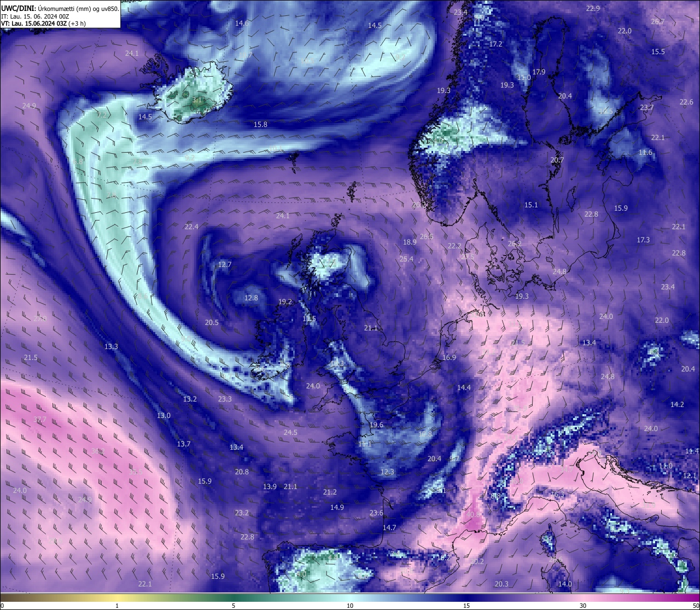This screenshot has width=700, height=610.
Task: Click the map value 24.9 at left edge
Action: (29, 106)
